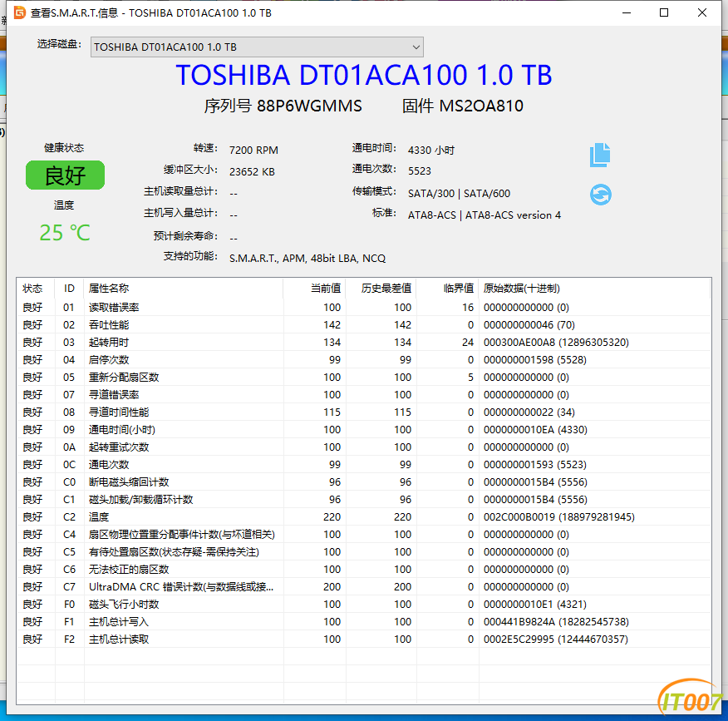Screen dimensions: 728x721
Task: Select the 断电磁头缩回计数 row
Action: click(363, 481)
